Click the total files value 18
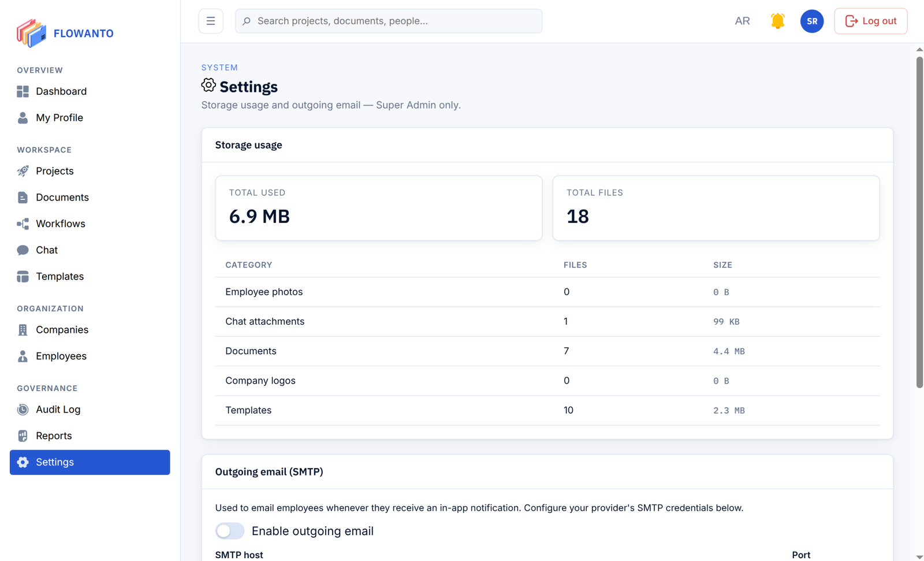Screen dimensions: 924x561 pyautogui.click(x=577, y=217)
